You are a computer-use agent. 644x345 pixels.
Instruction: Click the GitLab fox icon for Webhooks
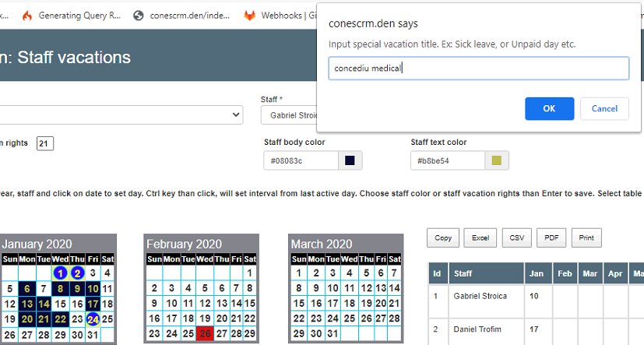249,16
